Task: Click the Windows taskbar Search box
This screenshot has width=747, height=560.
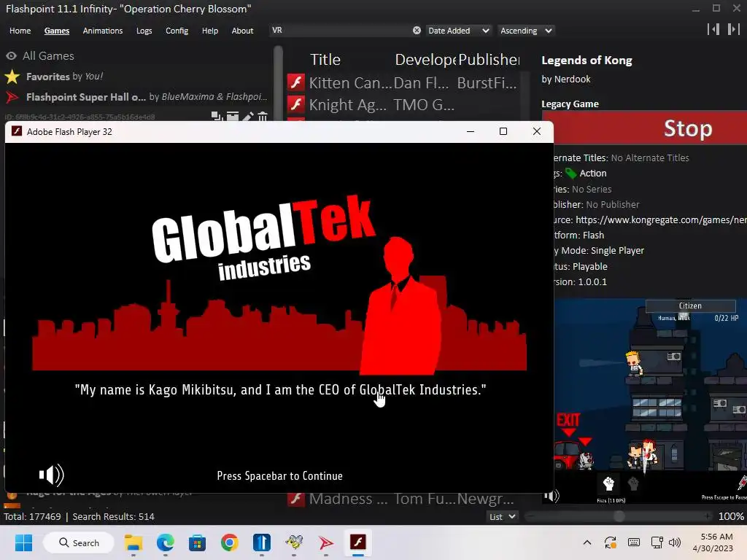Action: point(79,542)
